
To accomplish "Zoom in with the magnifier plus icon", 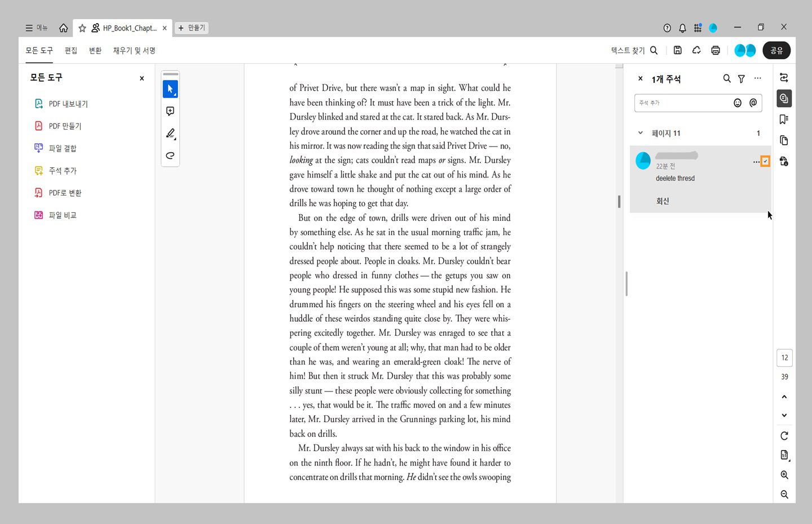I will click(x=784, y=475).
